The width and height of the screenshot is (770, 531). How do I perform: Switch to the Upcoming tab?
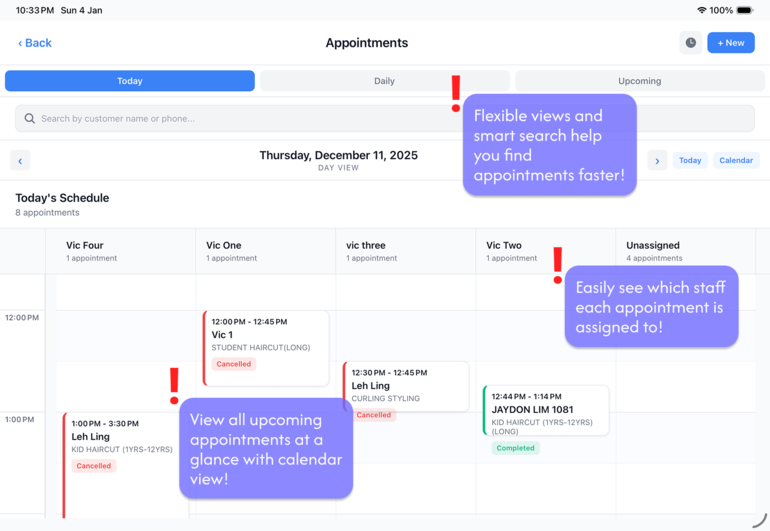point(639,81)
